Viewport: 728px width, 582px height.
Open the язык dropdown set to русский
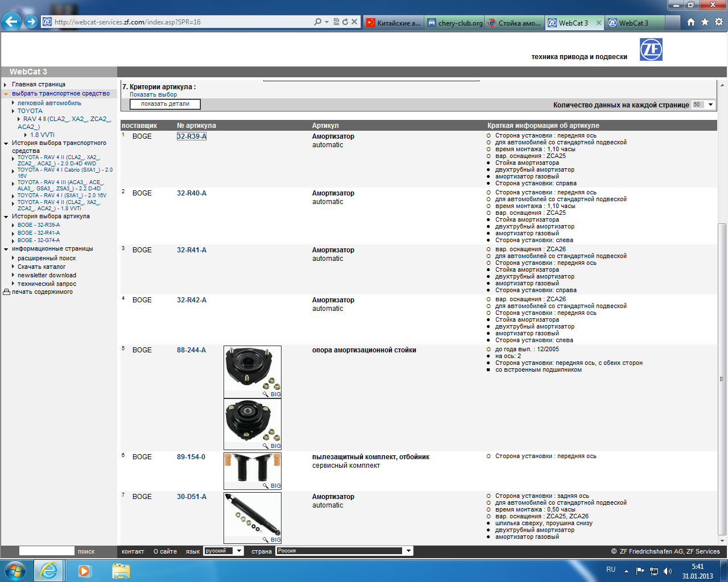[224, 551]
